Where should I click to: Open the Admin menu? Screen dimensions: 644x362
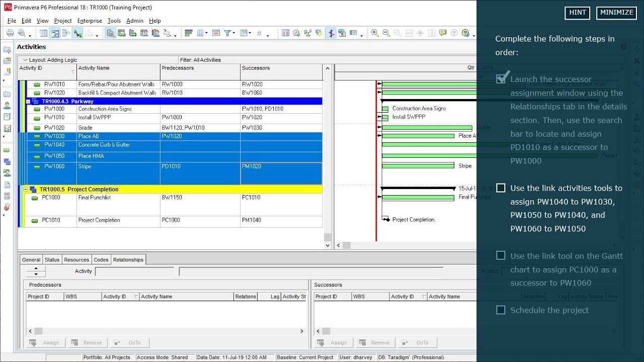pyautogui.click(x=135, y=21)
